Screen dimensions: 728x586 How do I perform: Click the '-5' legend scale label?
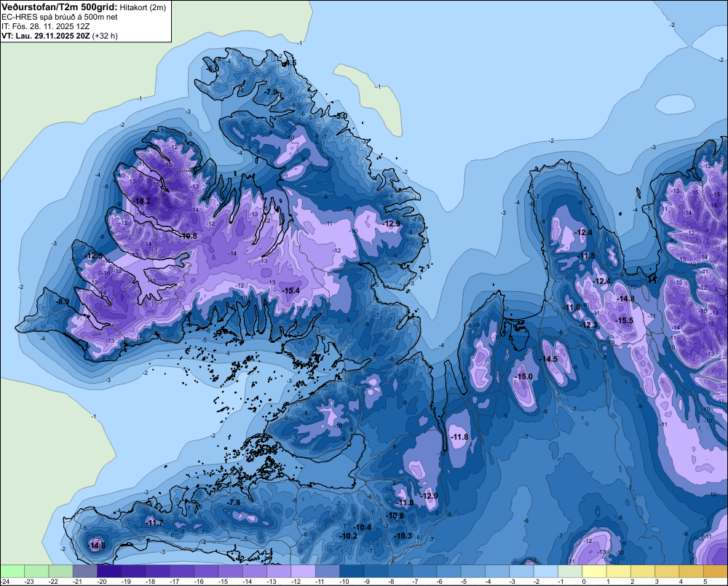(x=464, y=582)
